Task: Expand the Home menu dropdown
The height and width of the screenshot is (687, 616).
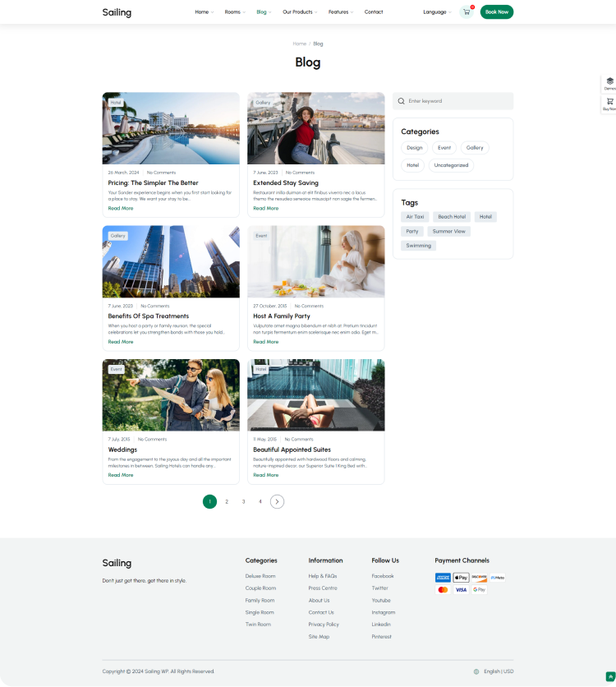Action: 205,12
